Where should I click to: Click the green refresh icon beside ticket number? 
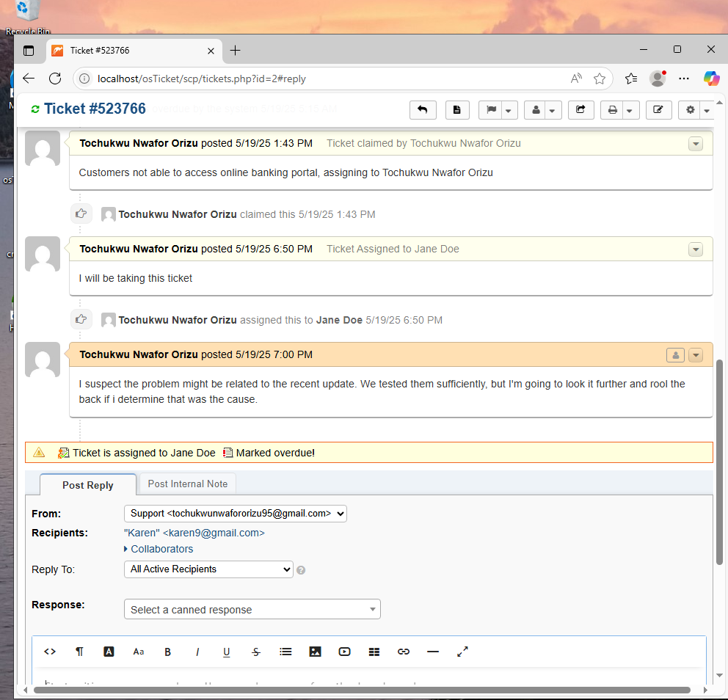tap(35, 109)
